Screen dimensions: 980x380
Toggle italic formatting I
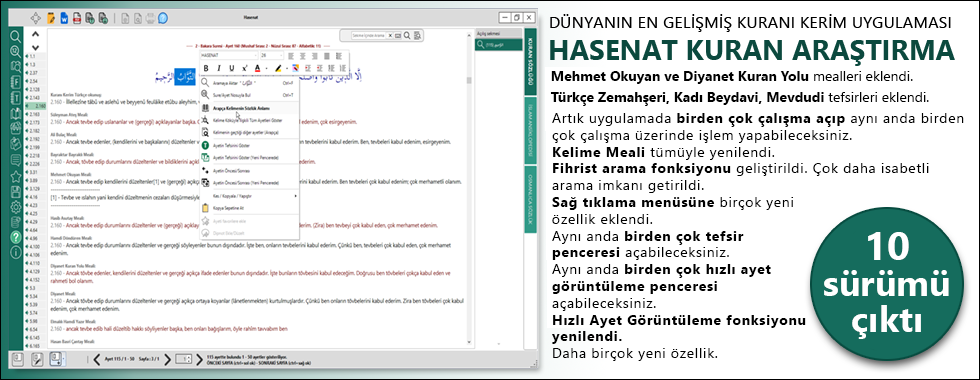pos(219,68)
